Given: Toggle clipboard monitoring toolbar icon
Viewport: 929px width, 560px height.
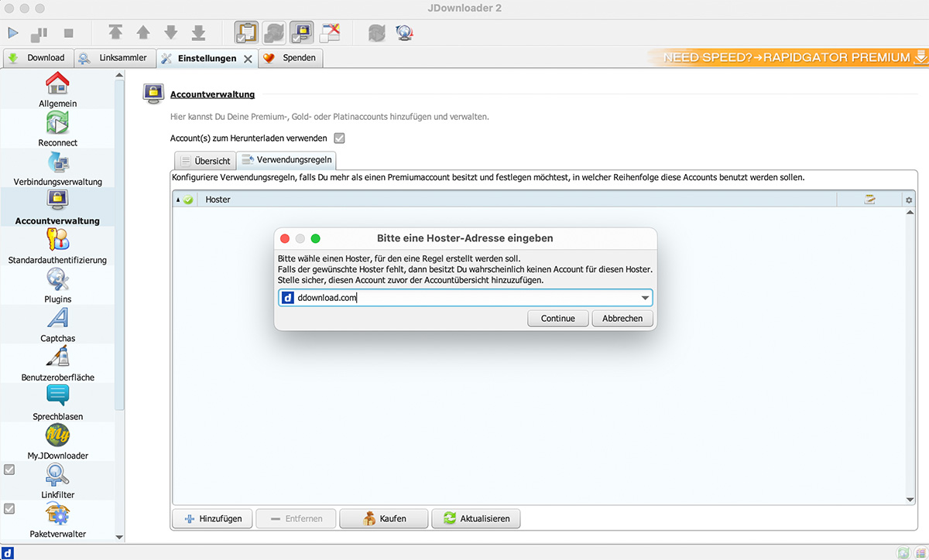Looking at the screenshot, I should [x=247, y=32].
